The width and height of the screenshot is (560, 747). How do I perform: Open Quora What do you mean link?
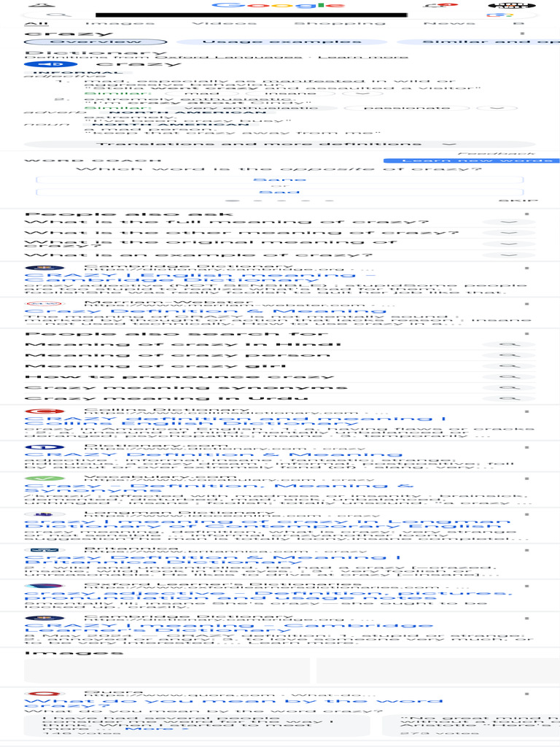tap(233, 703)
